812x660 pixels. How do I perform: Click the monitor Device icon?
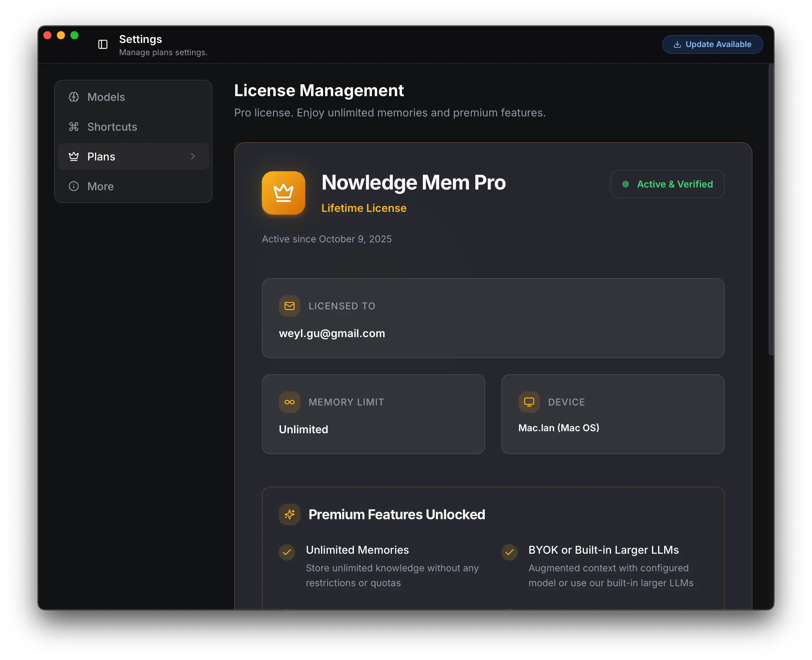pyautogui.click(x=528, y=402)
